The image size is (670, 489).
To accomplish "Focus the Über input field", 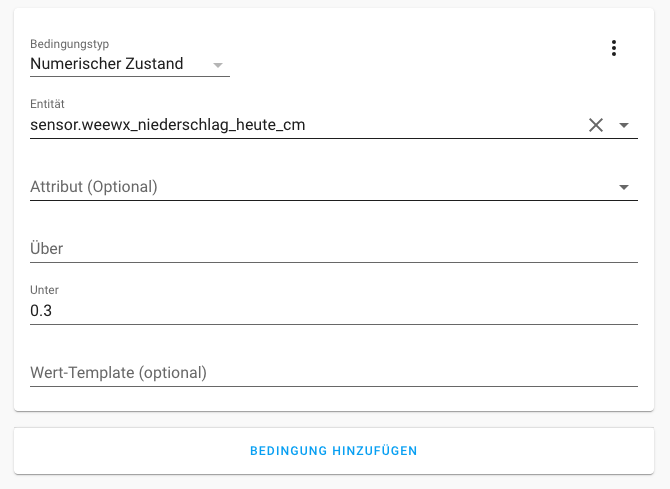I will pyautogui.click(x=334, y=248).
